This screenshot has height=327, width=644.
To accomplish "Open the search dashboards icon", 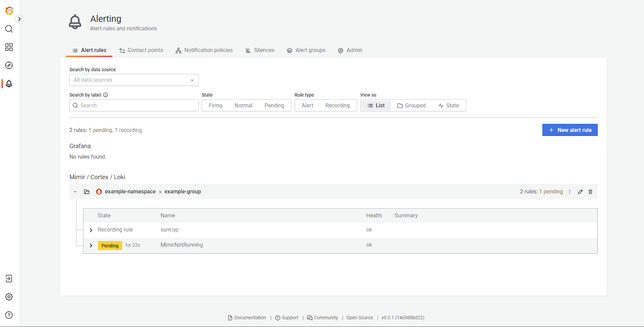I will pyautogui.click(x=9, y=29).
